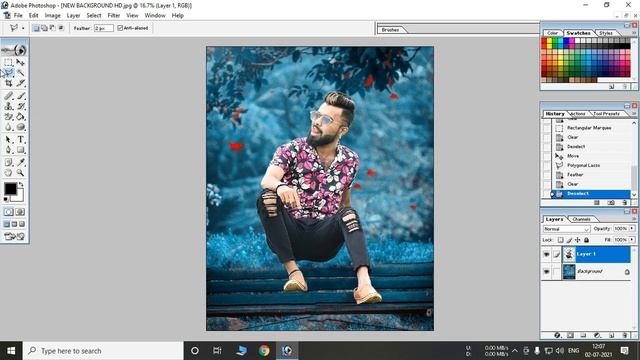
Task: Open the Brushes tab in palette well
Action: [x=390, y=30]
